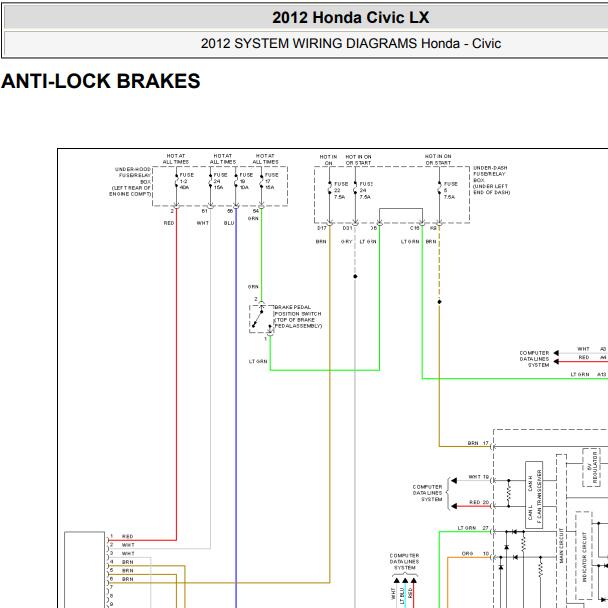Click the 'ANTI-LOCK BRAKES' heading
The height and width of the screenshot is (608, 608).
coord(101,81)
